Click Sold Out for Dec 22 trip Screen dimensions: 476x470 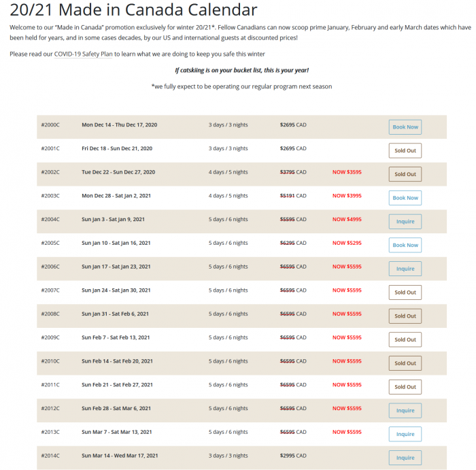[x=405, y=174]
